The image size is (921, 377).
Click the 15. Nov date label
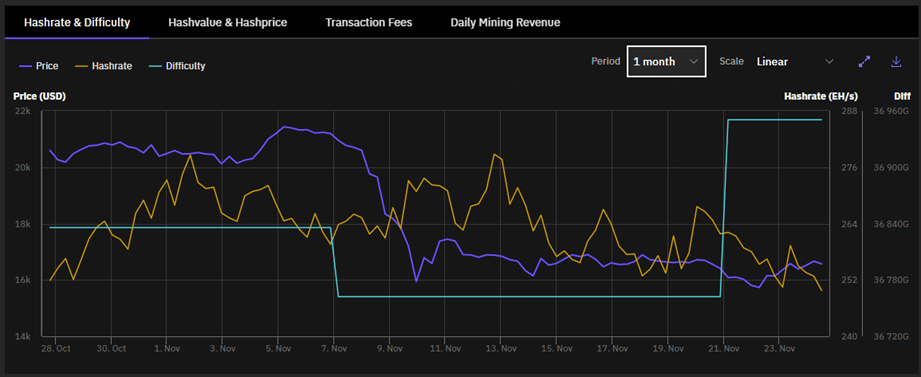556,348
